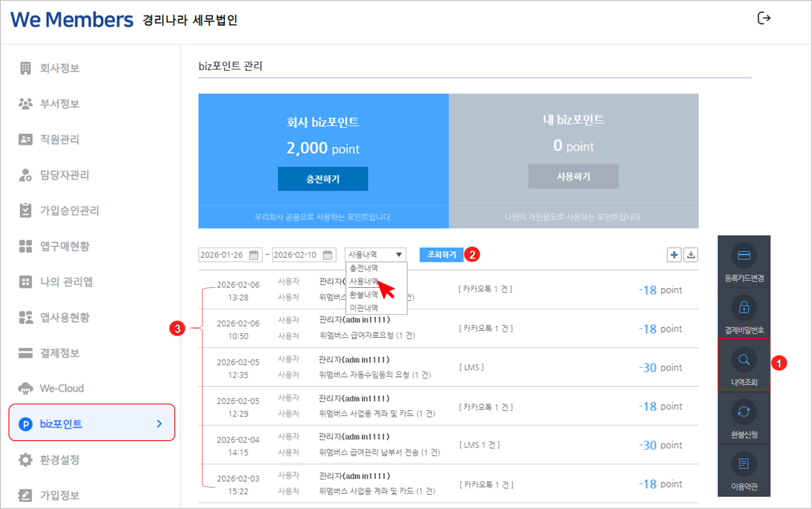Click the plus icon above the list
Screen dimensions: 812x509
pyautogui.click(x=674, y=255)
